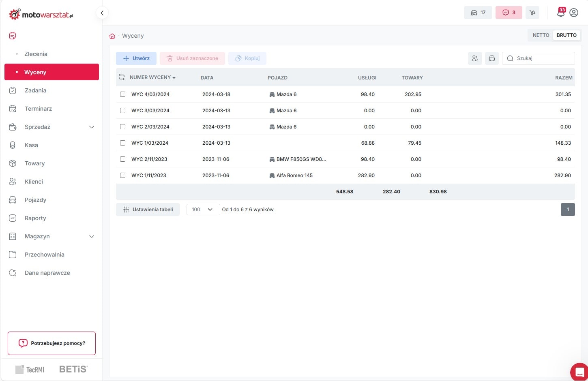The height and width of the screenshot is (381, 588).
Task: Open Terminarz from the sidebar
Action: click(x=38, y=109)
